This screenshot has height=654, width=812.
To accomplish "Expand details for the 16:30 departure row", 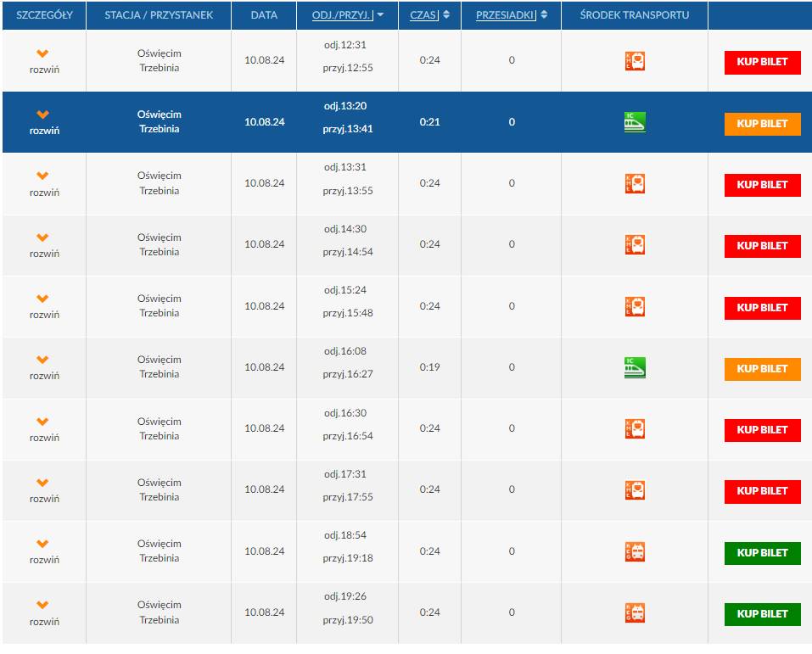I will coord(43,429).
